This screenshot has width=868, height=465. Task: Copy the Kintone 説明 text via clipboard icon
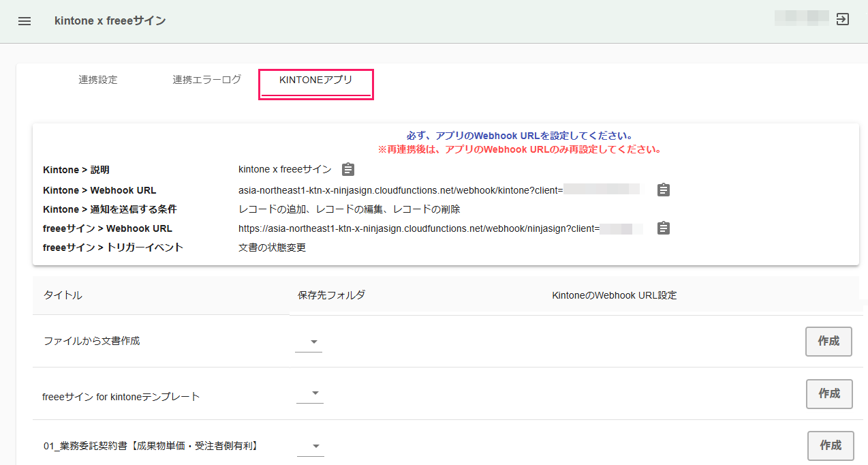click(348, 169)
